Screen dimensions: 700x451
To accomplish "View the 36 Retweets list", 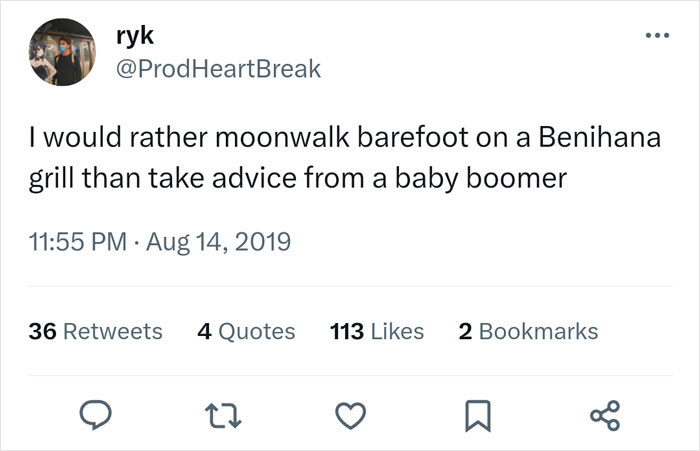I will tap(95, 331).
